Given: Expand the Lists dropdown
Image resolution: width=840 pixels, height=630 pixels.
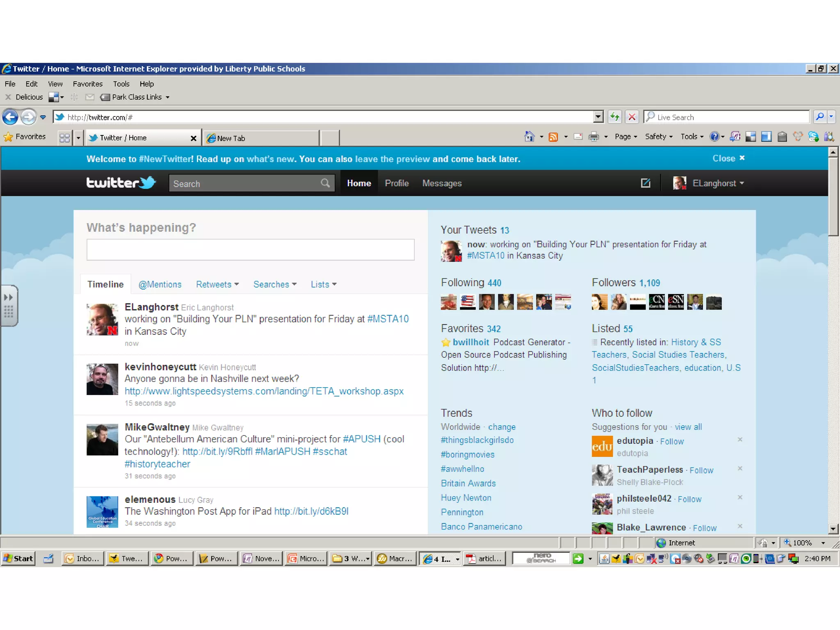Looking at the screenshot, I should 324,284.
